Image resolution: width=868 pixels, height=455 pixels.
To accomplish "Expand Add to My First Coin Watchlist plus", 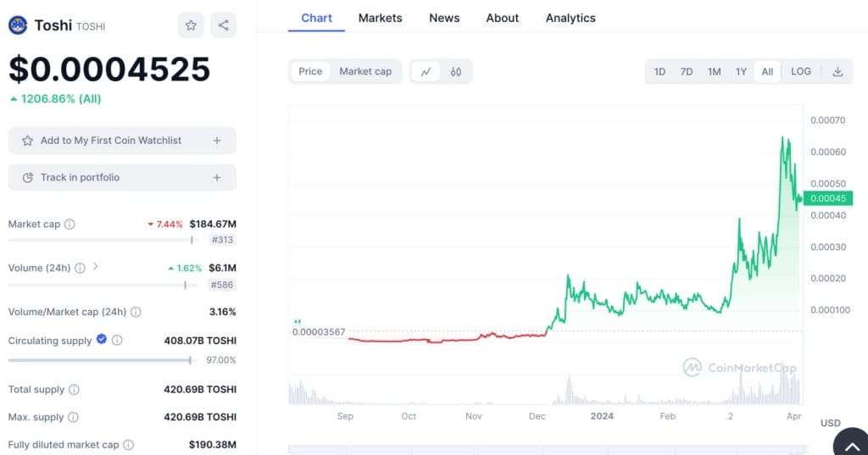I will [217, 141].
